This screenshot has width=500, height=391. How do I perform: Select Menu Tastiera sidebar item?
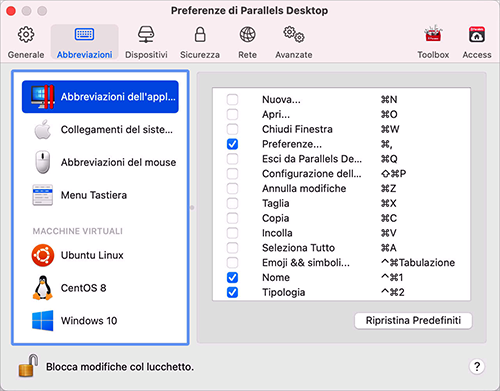[x=94, y=195]
